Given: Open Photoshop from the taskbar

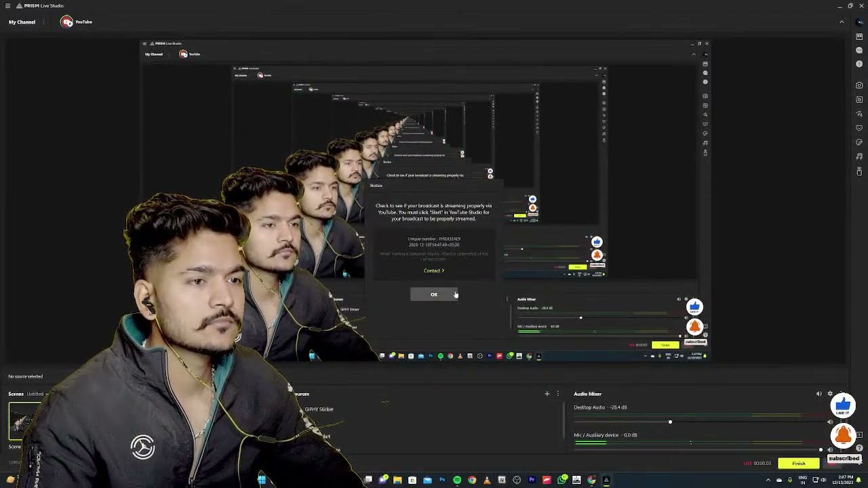Looking at the screenshot, I should click(442, 480).
